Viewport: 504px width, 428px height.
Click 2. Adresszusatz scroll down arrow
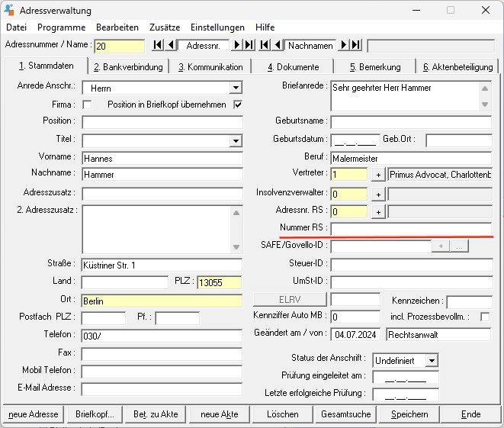click(x=236, y=247)
